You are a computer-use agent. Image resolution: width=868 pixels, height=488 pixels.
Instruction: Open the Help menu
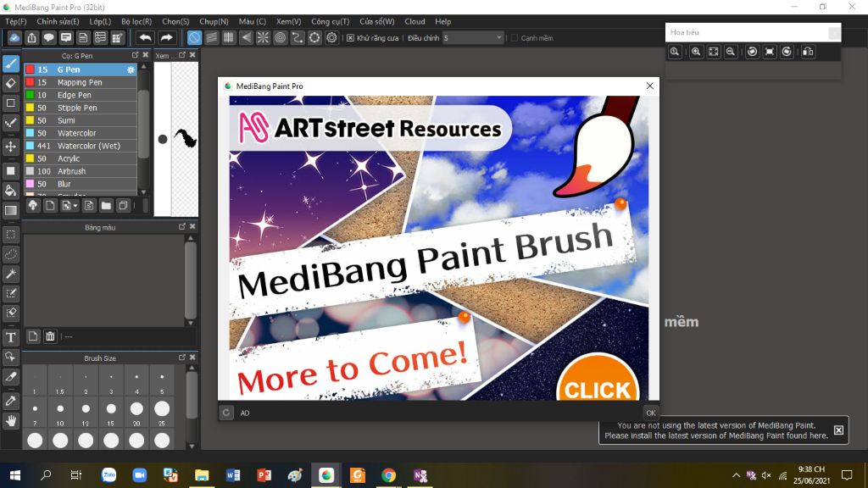pyautogui.click(x=442, y=21)
